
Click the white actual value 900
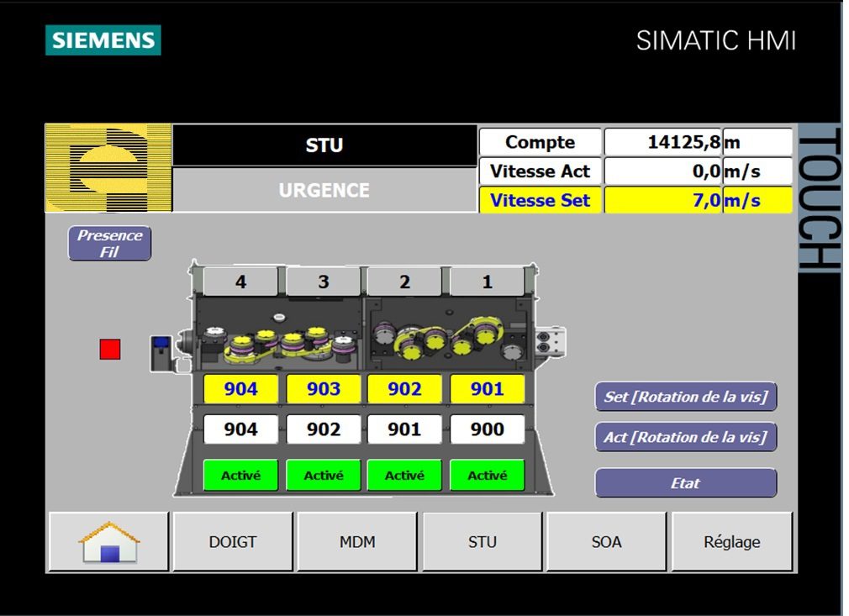point(488,429)
